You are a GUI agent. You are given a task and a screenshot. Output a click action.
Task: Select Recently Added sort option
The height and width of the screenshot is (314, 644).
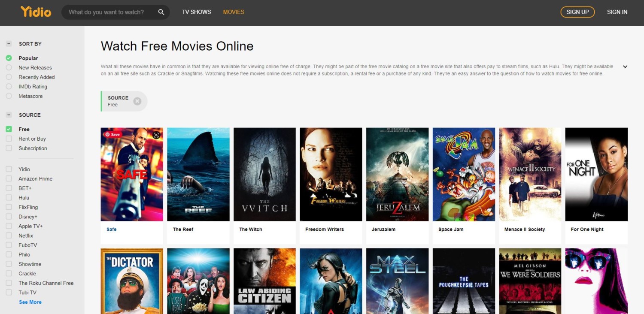coord(9,77)
